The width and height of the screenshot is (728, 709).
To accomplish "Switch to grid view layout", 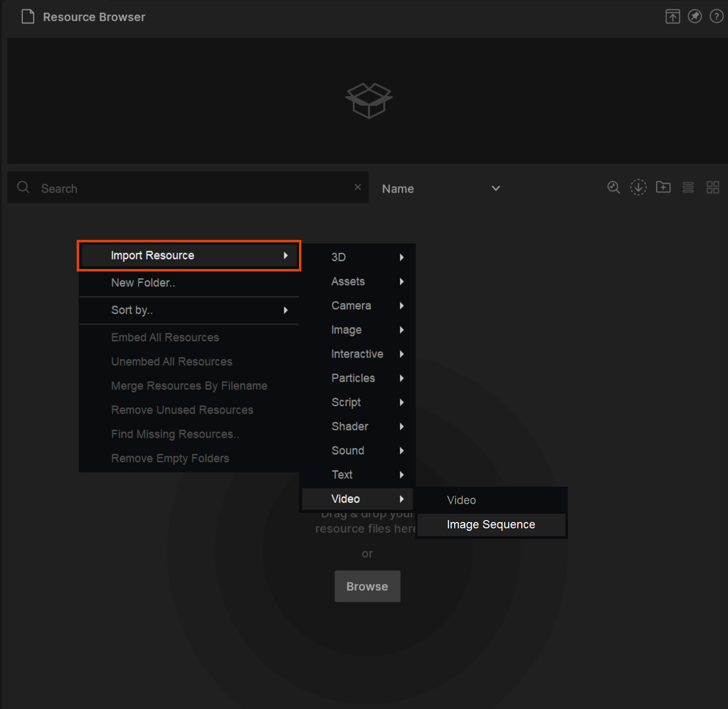I will click(x=712, y=187).
